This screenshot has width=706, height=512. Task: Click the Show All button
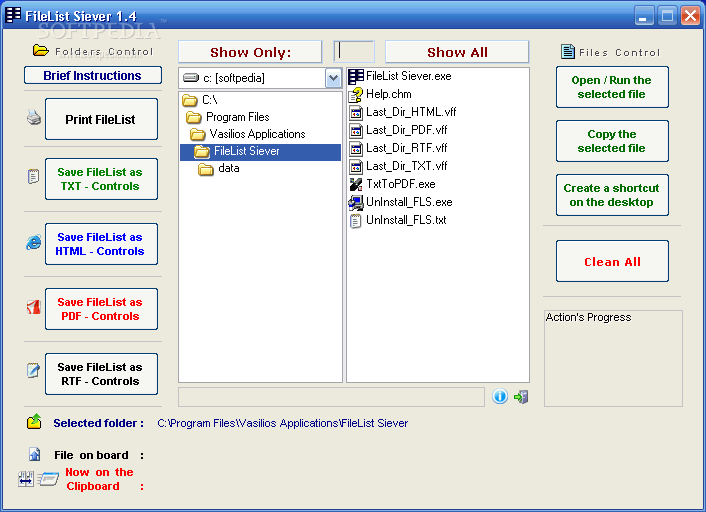point(457,52)
